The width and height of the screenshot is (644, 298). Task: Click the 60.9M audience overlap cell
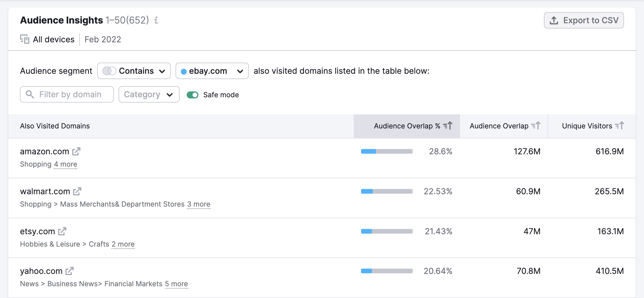[x=528, y=191]
